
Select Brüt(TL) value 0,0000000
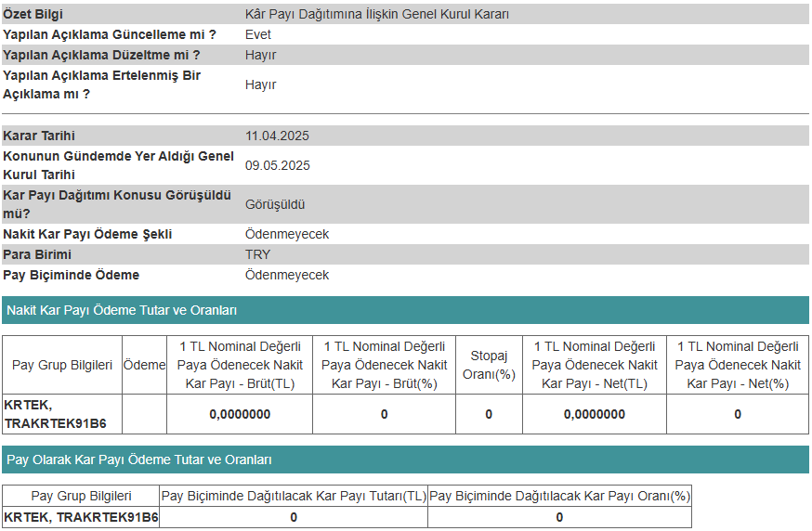click(x=240, y=414)
